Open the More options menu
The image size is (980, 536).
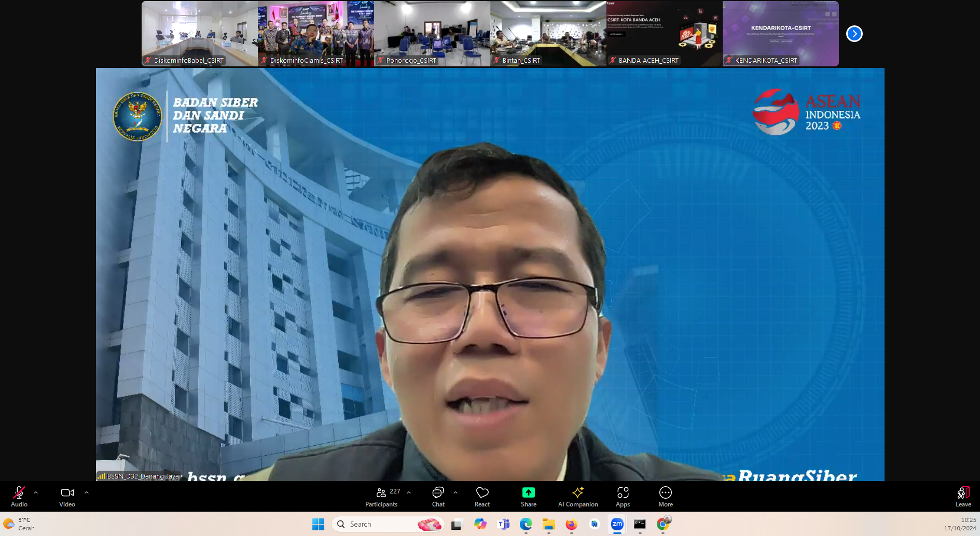(665, 496)
